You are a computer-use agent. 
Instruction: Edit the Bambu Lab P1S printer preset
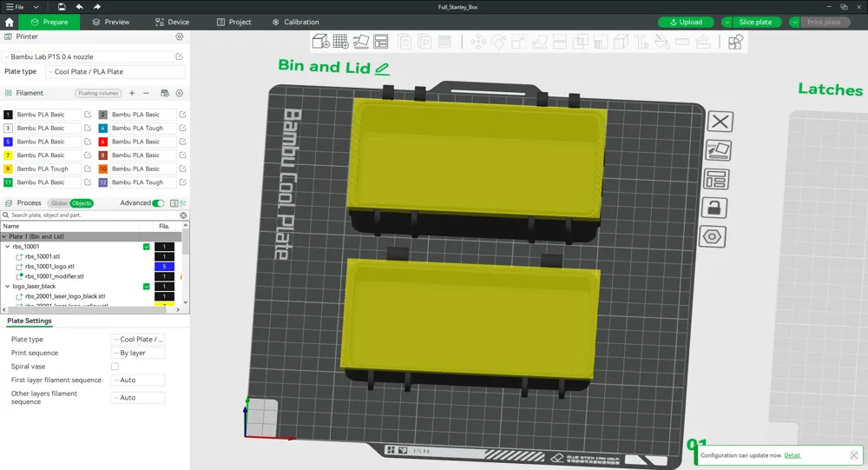point(180,56)
